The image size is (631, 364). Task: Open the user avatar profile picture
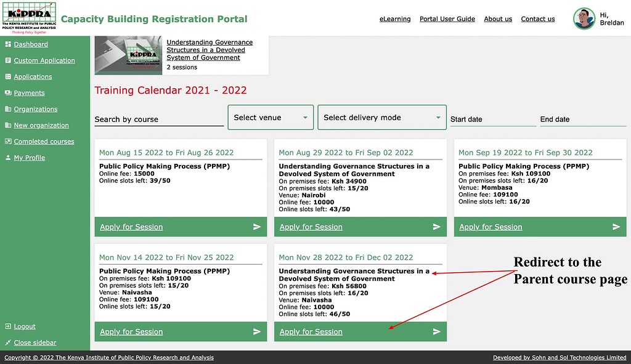pyautogui.click(x=584, y=18)
